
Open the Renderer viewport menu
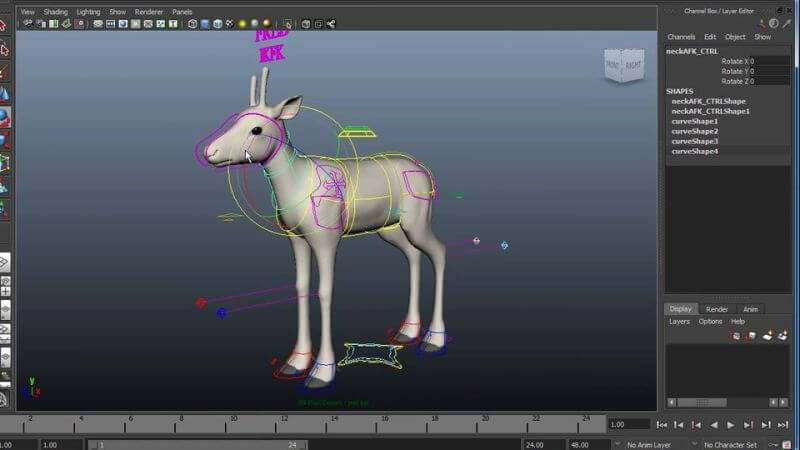[x=148, y=12]
